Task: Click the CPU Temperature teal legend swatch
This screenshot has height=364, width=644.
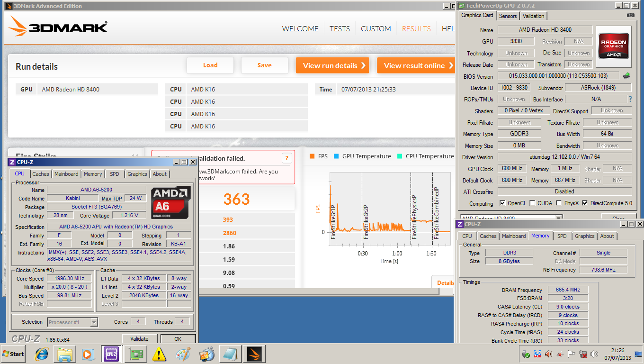Action: coord(400,156)
